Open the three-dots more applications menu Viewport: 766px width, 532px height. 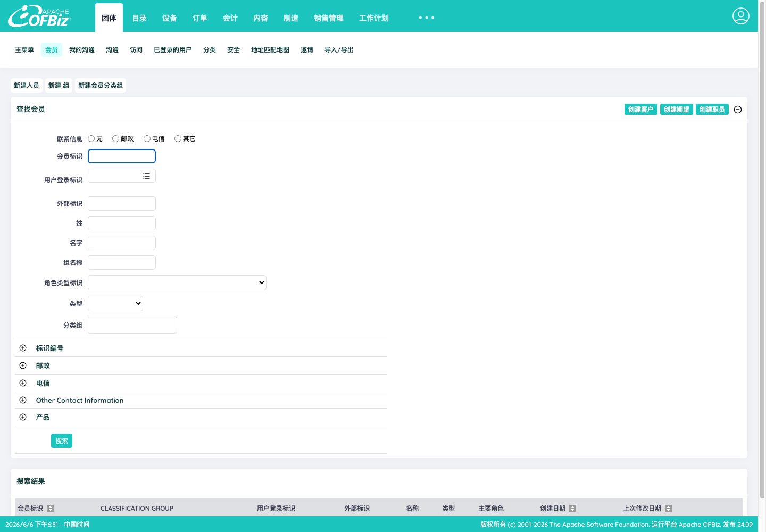click(427, 18)
